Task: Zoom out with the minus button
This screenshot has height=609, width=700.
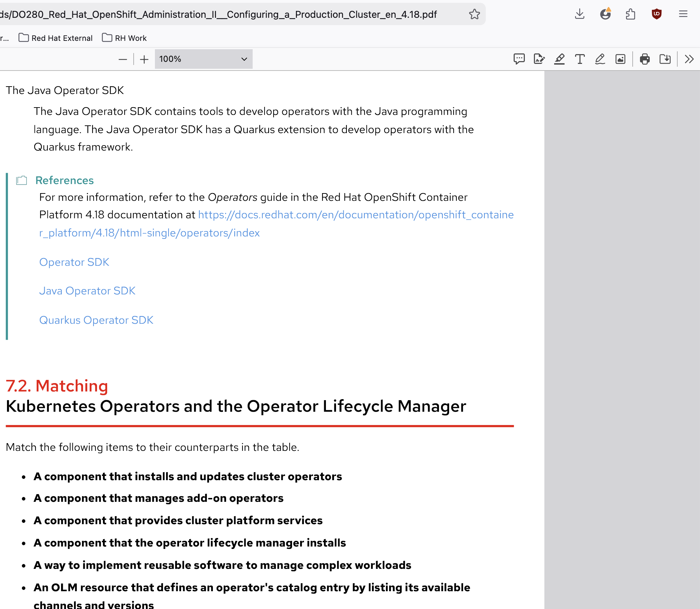Action: pyautogui.click(x=122, y=59)
